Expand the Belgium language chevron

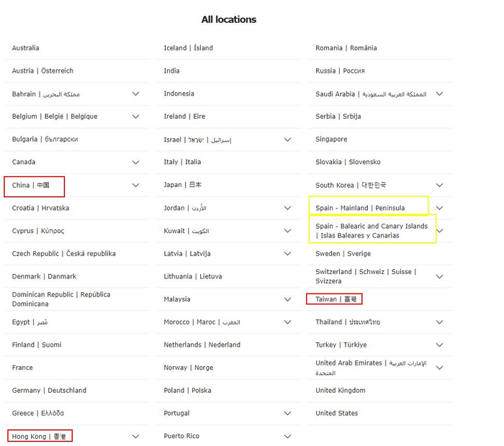pos(135,117)
